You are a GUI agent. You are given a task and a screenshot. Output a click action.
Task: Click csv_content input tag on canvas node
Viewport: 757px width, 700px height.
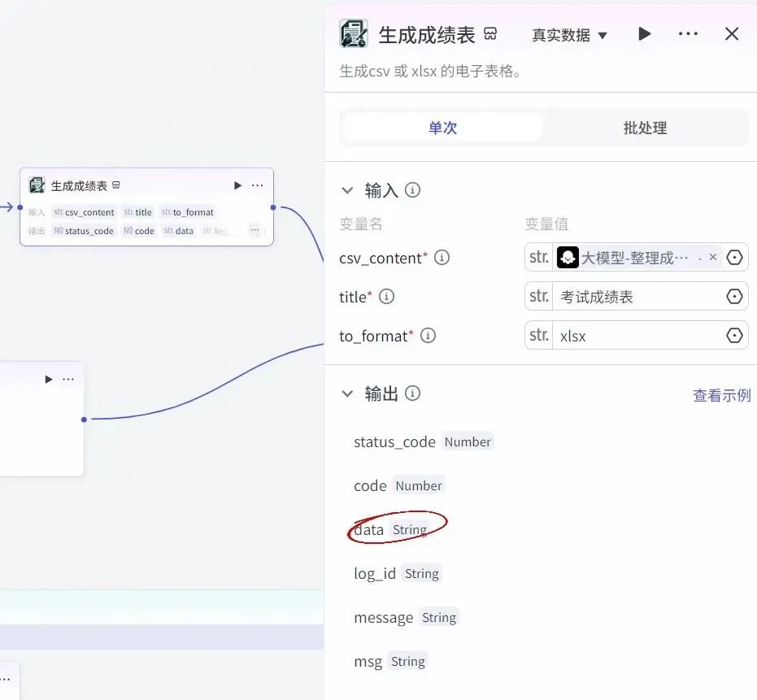point(84,212)
